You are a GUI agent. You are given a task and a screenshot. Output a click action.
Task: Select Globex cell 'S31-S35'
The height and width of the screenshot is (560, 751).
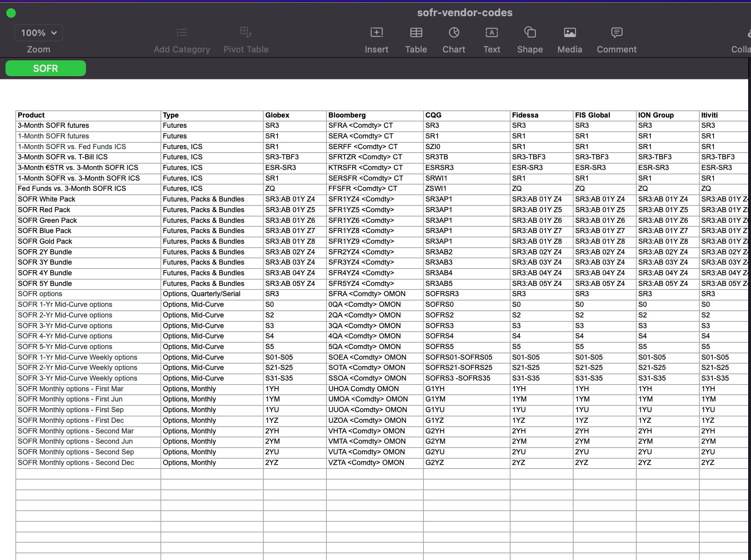(x=295, y=378)
